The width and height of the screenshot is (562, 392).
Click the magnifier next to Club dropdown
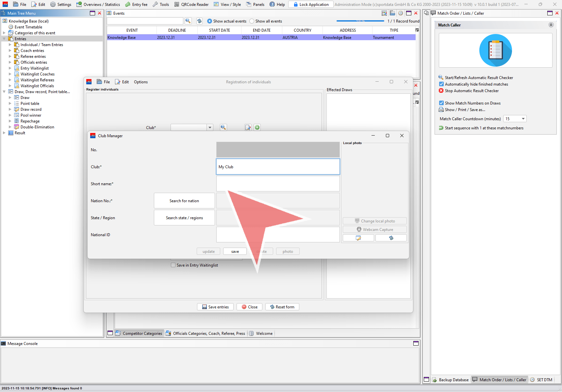(223, 127)
